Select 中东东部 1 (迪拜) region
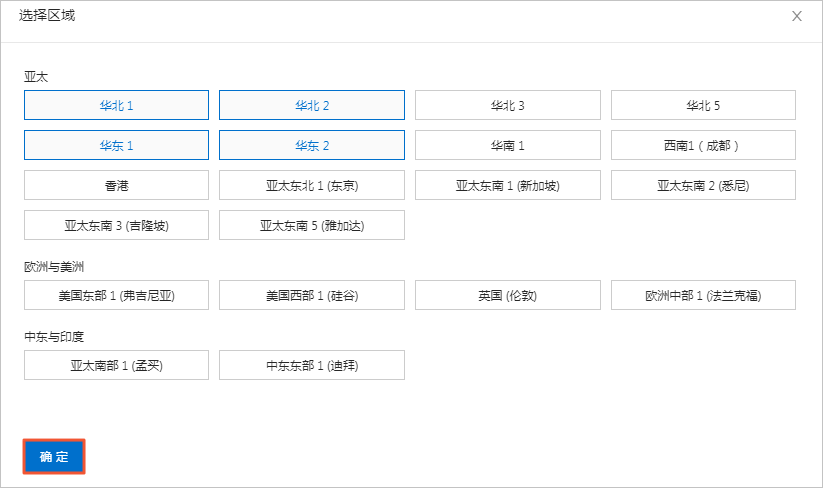The image size is (823, 488). 312,365
